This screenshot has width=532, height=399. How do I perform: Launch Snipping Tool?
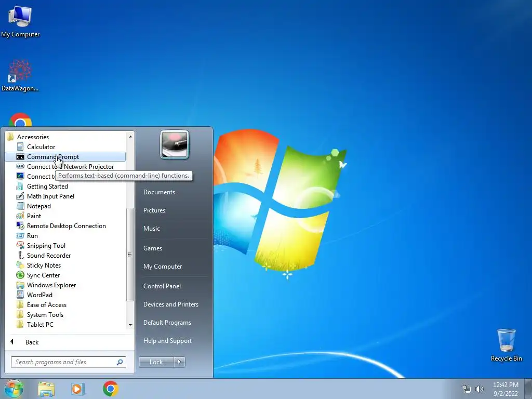(x=65, y=245)
